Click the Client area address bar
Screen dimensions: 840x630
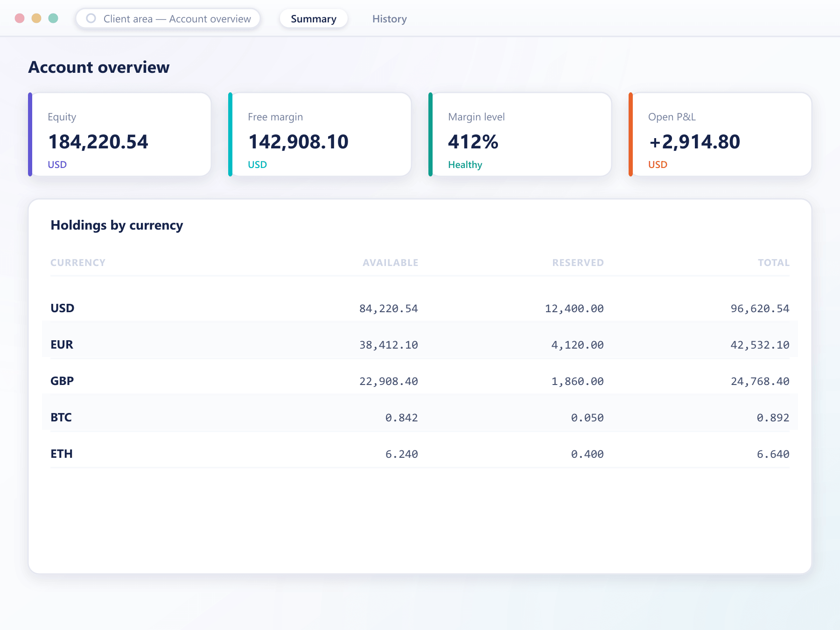point(168,19)
